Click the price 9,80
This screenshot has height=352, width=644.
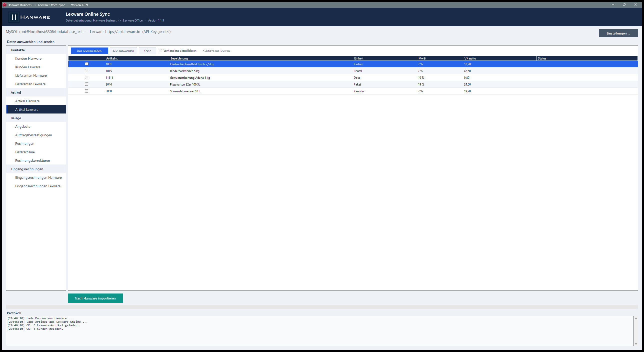467,78
